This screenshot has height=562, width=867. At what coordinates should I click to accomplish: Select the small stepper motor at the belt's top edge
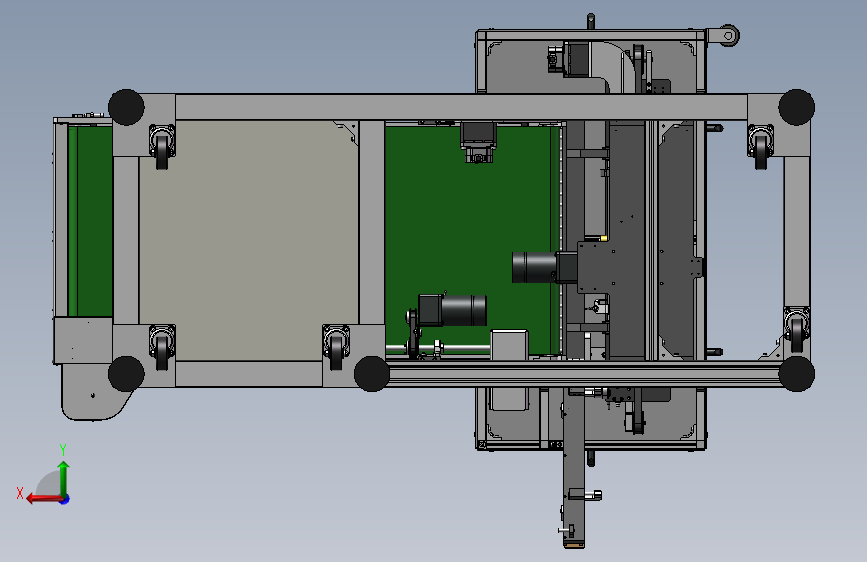point(478,142)
